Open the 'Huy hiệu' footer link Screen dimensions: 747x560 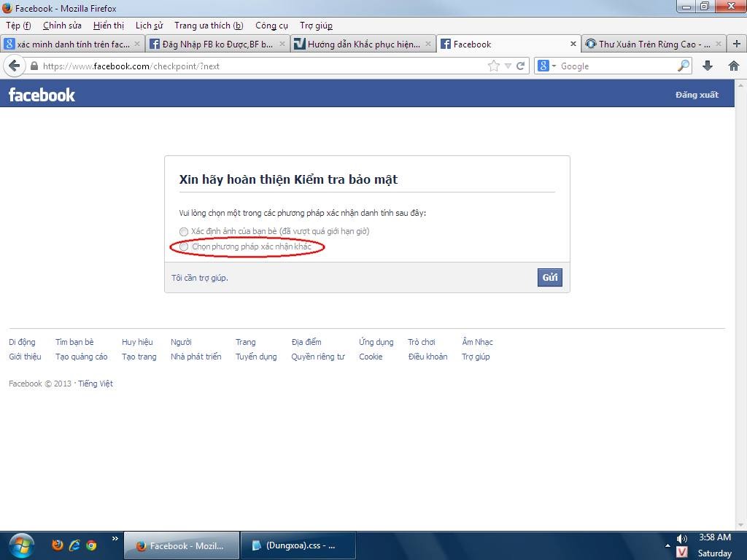click(137, 342)
